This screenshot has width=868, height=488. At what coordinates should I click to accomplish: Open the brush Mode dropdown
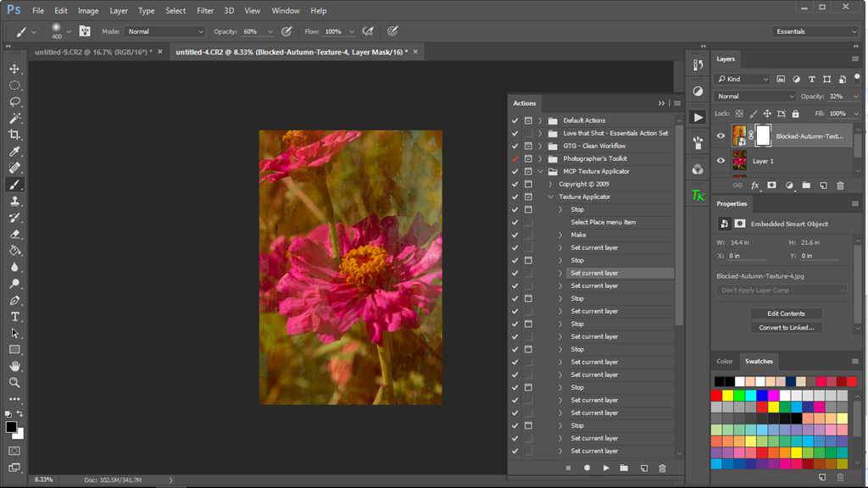pyautogui.click(x=164, y=31)
